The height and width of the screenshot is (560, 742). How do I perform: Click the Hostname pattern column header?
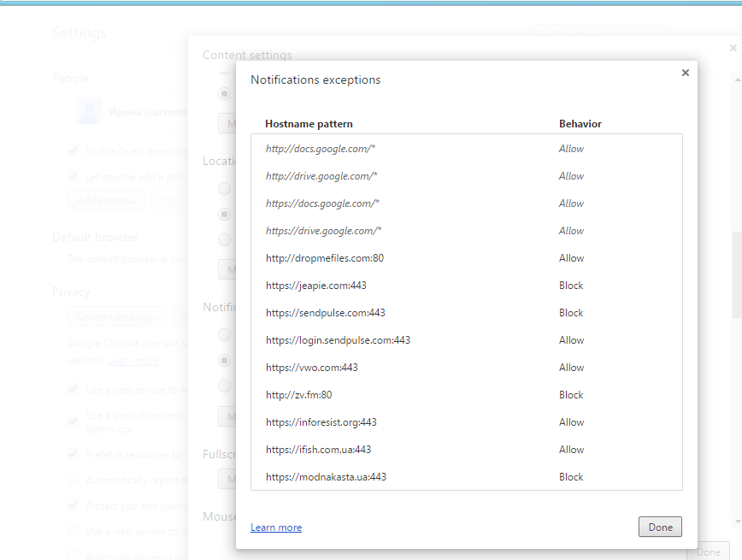(x=309, y=124)
